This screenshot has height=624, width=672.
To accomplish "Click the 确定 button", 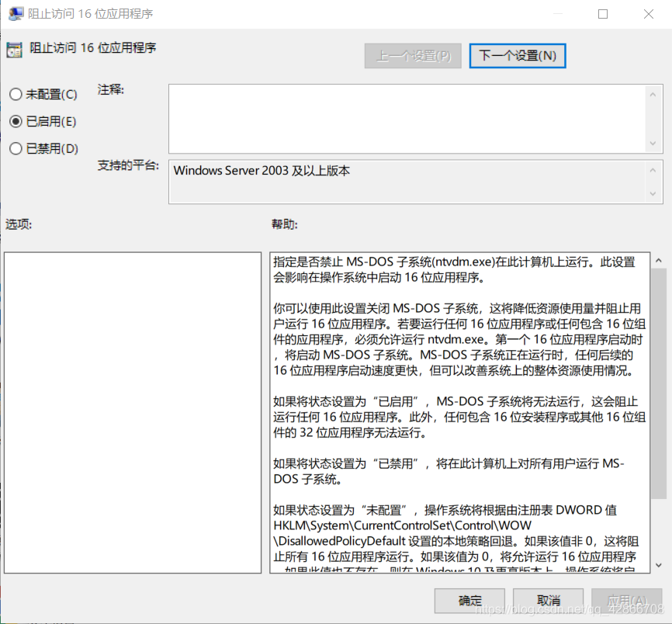I will pos(469,601).
